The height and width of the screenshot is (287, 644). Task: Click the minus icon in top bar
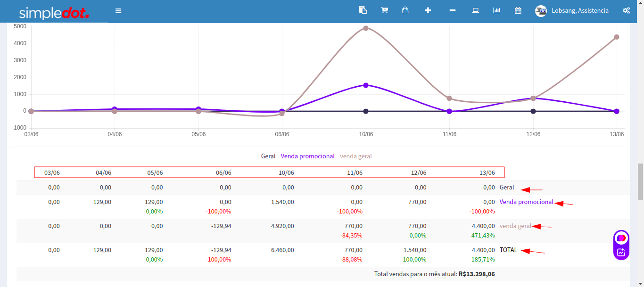click(x=453, y=10)
